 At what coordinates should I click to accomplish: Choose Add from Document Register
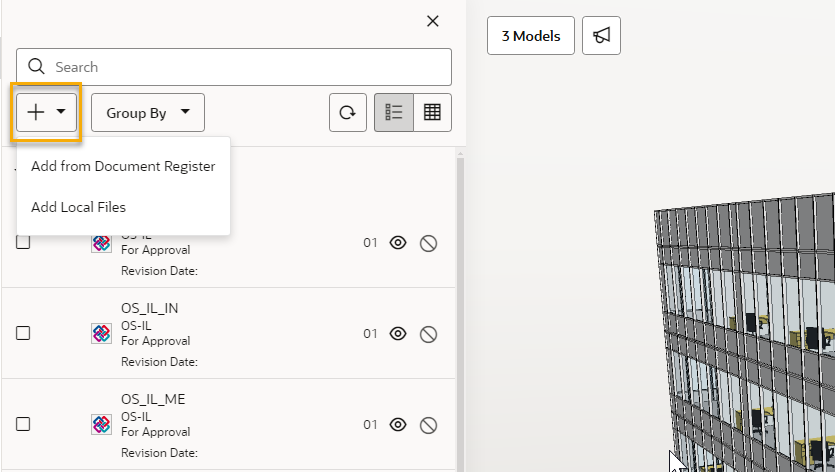(x=123, y=166)
